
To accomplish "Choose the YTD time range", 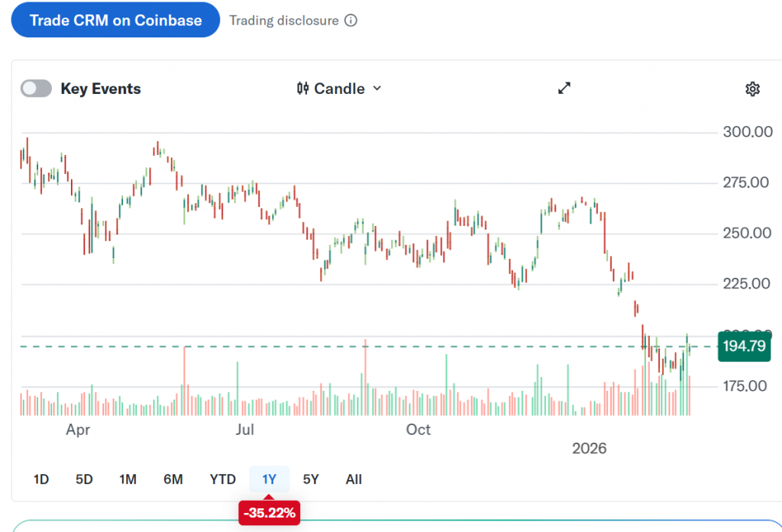I will [x=222, y=479].
